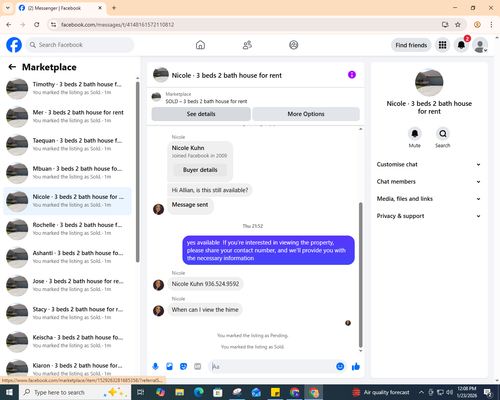Open a new browser tab
This screenshot has width=500, height=400.
114,8
